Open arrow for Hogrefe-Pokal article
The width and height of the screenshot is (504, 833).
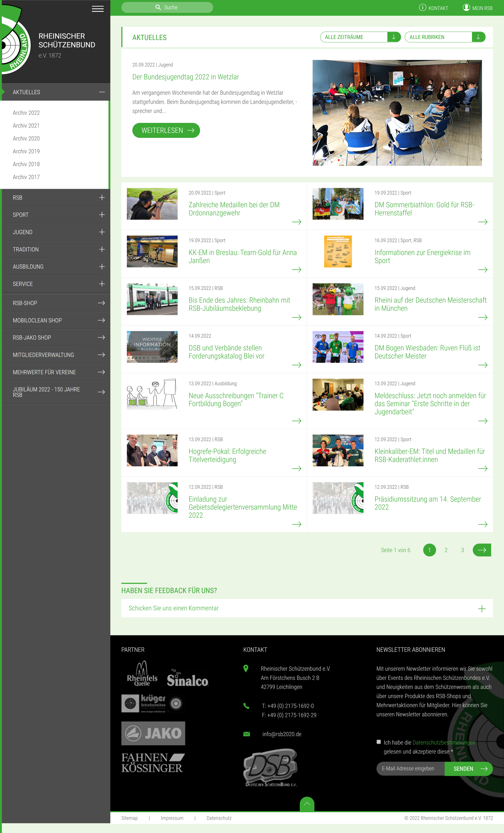[296, 469]
